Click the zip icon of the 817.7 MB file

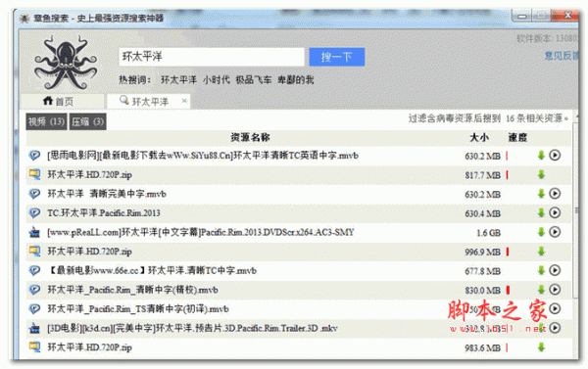[34, 174]
